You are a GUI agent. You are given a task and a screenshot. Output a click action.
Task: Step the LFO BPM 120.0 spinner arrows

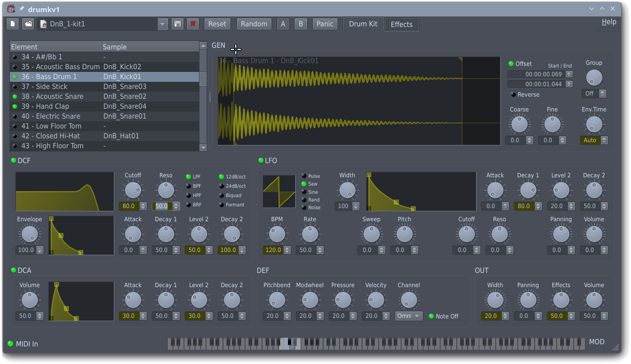tap(287, 250)
